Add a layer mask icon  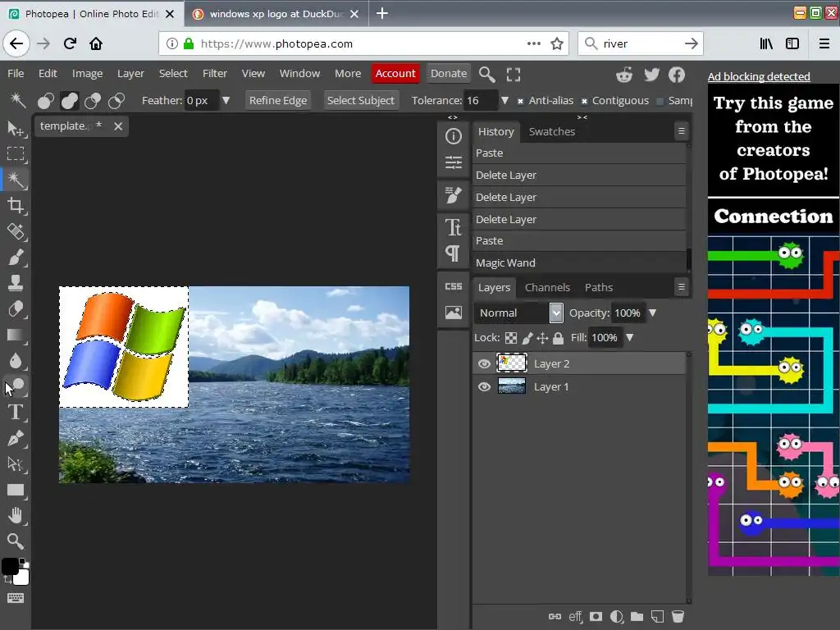(596, 617)
